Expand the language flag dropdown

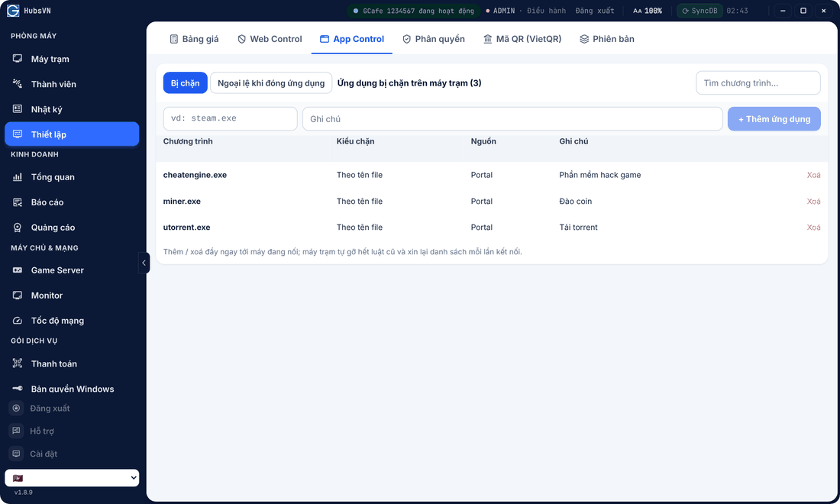click(x=72, y=478)
